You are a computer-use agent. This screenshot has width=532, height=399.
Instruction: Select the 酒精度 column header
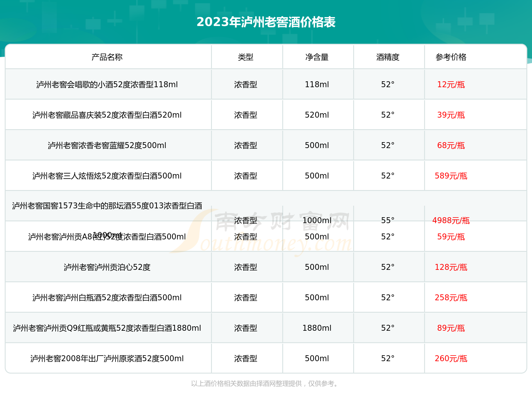(388, 57)
